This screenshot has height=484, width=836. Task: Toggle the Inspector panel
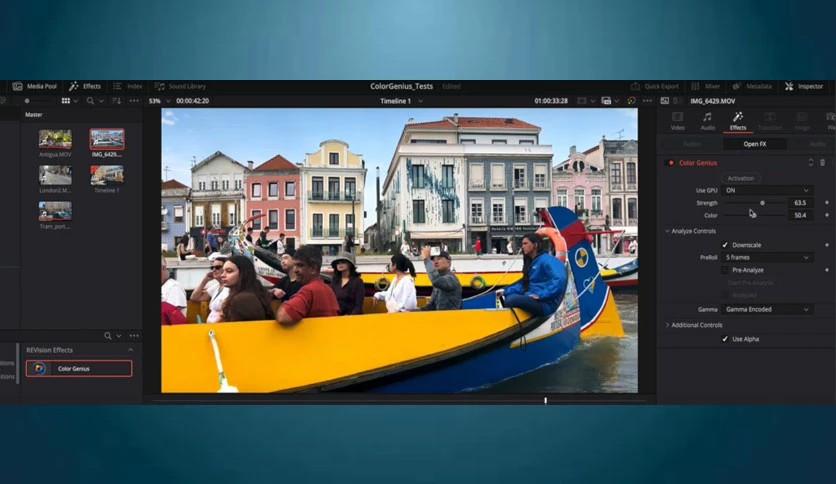click(804, 86)
